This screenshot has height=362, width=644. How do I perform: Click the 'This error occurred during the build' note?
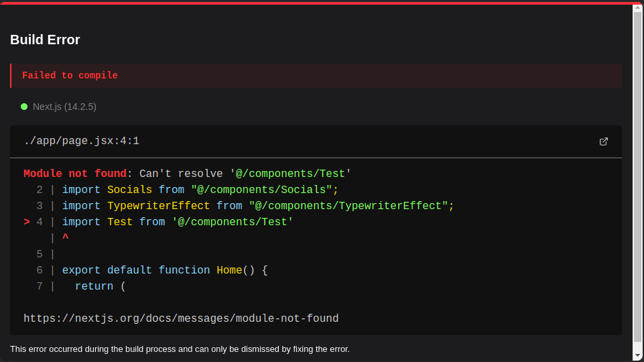(180, 349)
